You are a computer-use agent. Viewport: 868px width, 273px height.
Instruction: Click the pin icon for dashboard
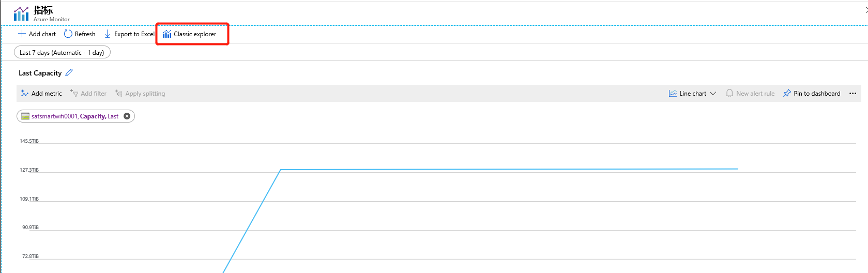tap(787, 94)
